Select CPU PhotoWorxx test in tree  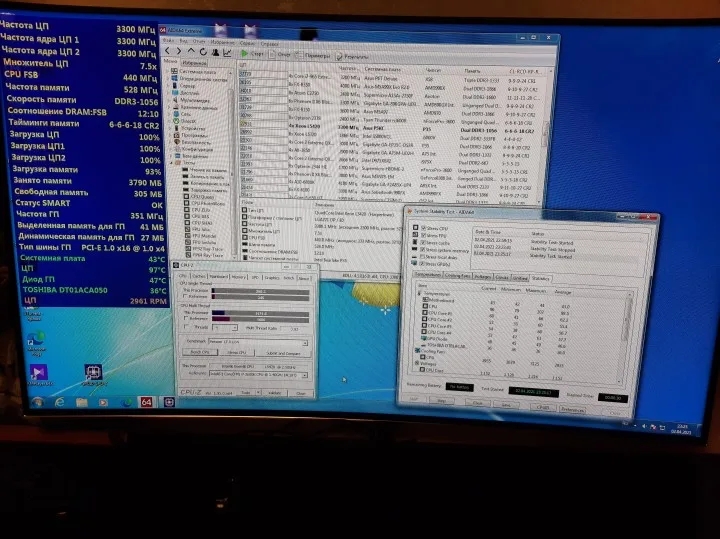point(205,203)
